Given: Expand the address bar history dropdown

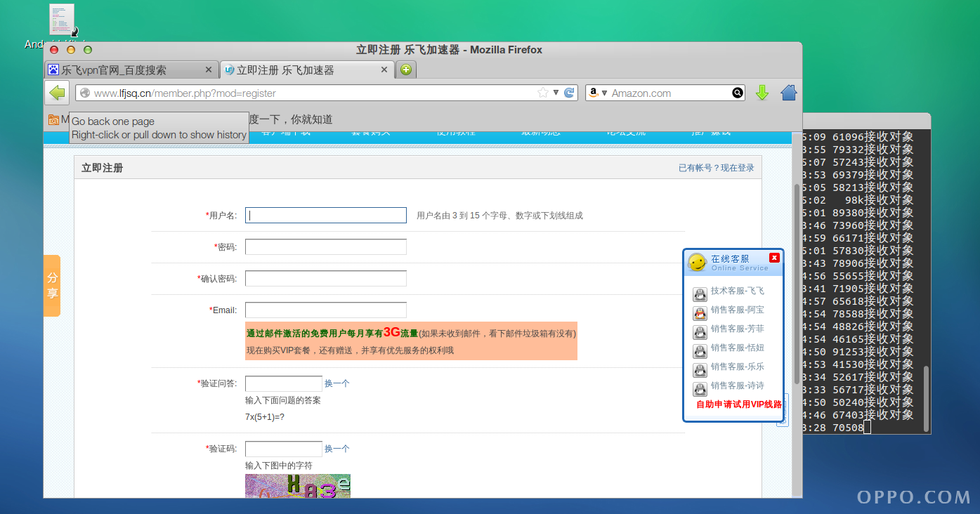Looking at the screenshot, I should click(x=554, y=93).
